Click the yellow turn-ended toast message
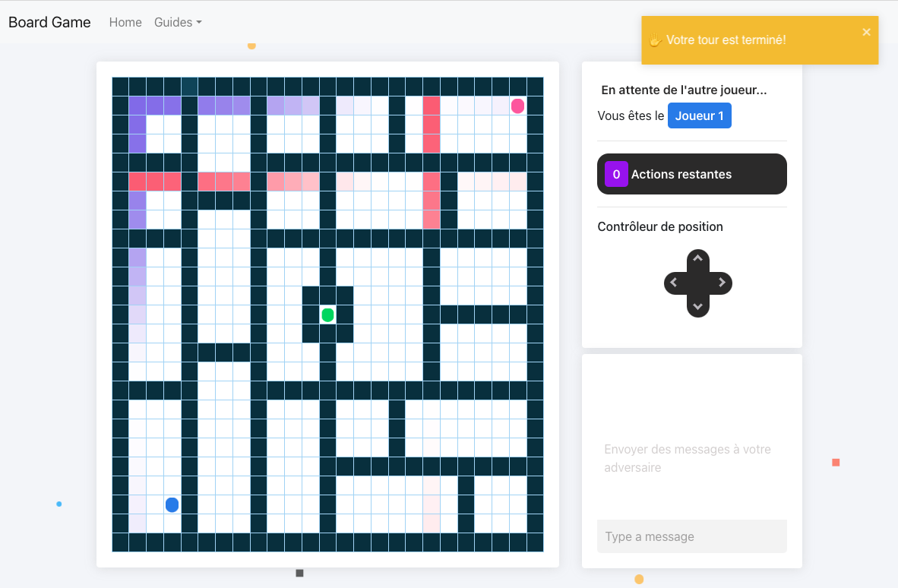The image size is (898, 588). click(x=760, y=40)
